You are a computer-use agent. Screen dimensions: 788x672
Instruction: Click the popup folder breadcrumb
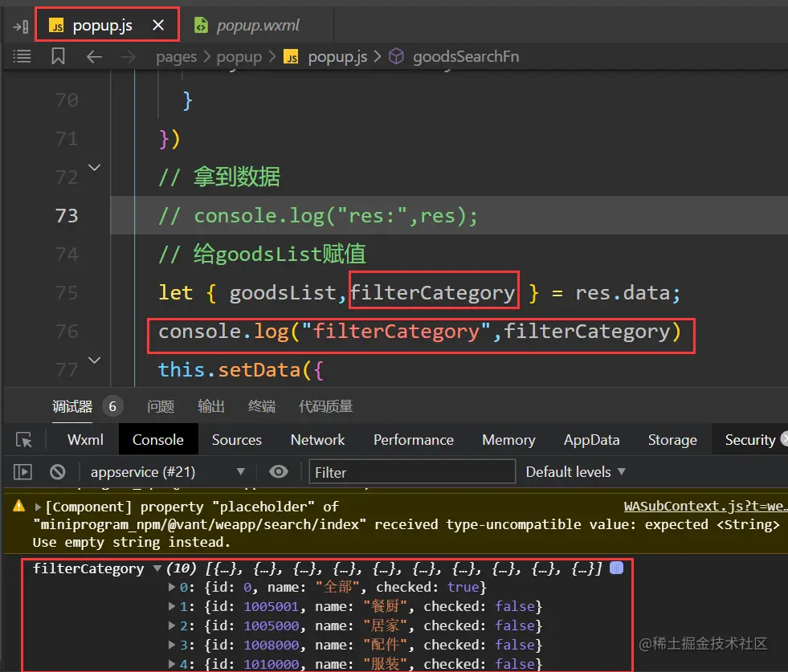(239, 57)
